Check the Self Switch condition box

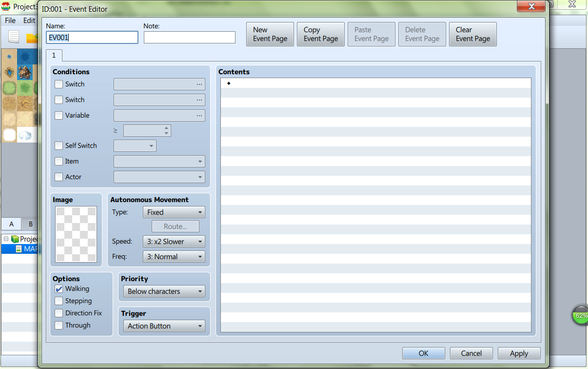(59, 146)
